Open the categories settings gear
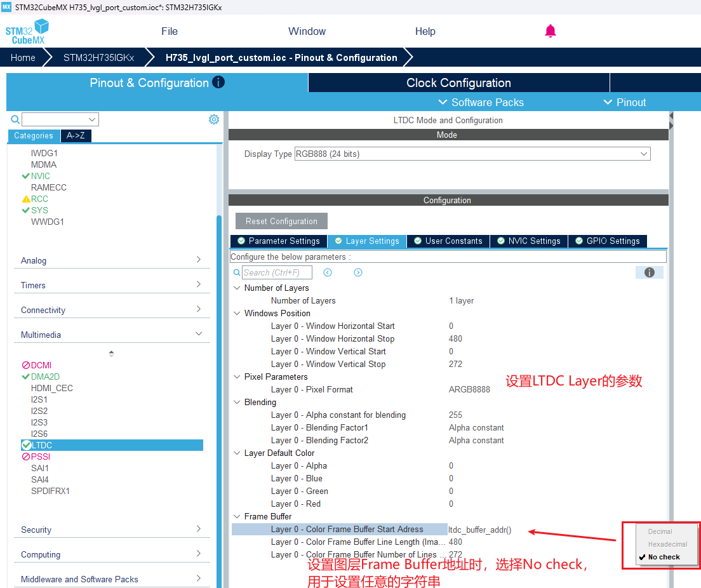701x588 pixels. point(214,119)
